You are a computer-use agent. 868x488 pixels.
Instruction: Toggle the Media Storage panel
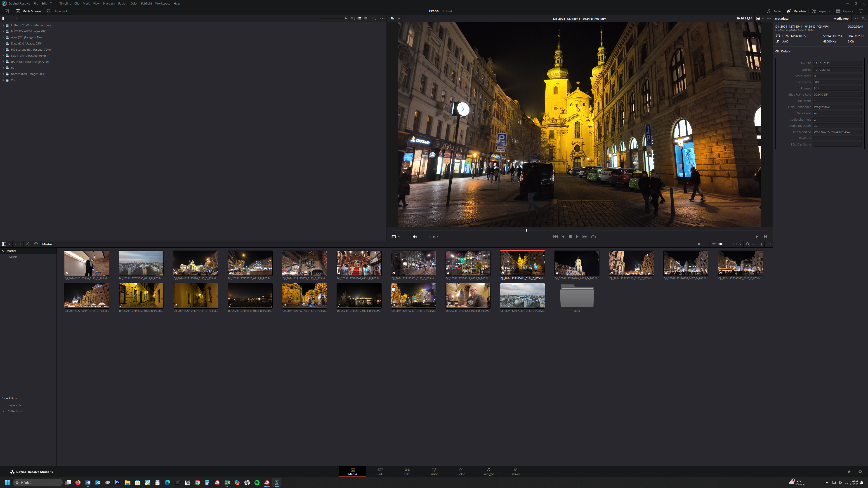click(28, 11)
